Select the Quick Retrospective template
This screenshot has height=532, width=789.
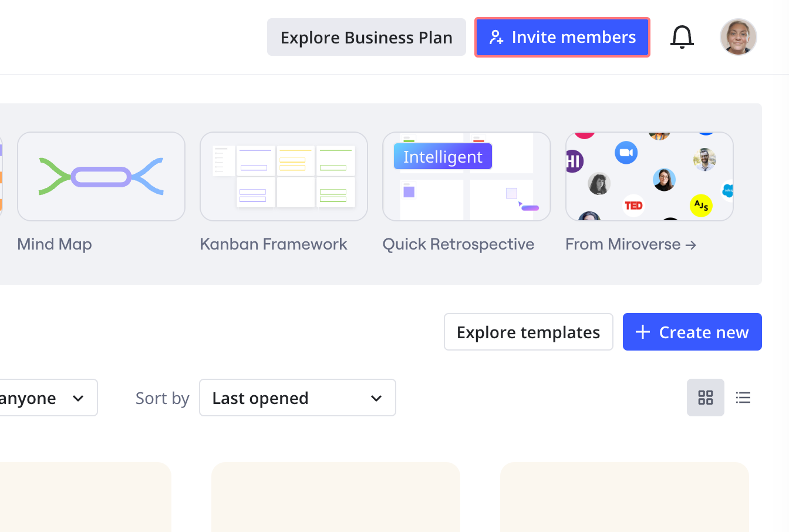pos(466,176)
